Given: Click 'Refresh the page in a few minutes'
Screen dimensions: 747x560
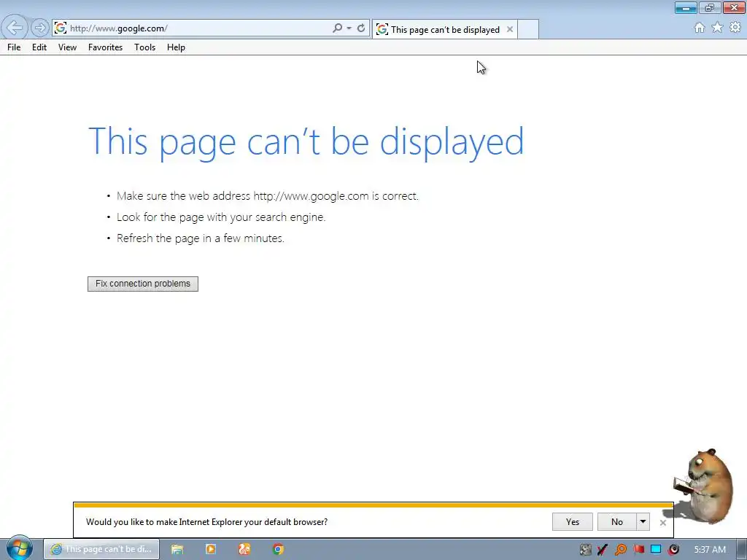Looking at the screenshot, I should (201, 238).
